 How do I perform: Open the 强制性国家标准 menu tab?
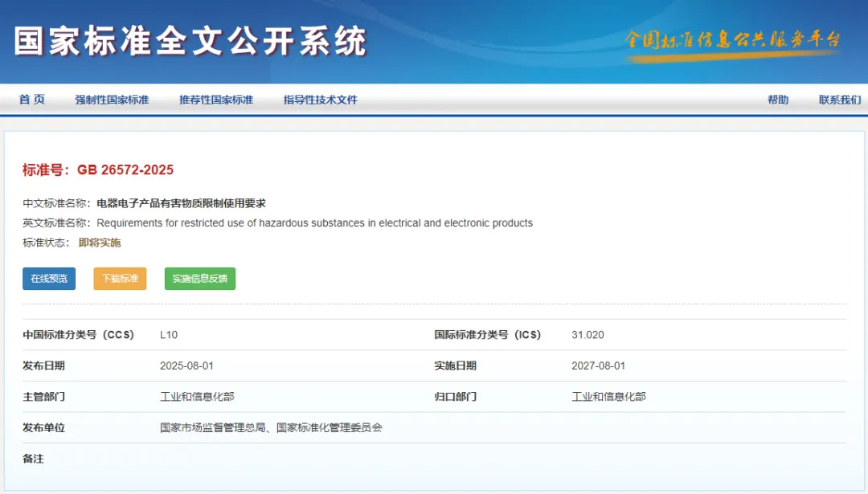coord(112,100)
